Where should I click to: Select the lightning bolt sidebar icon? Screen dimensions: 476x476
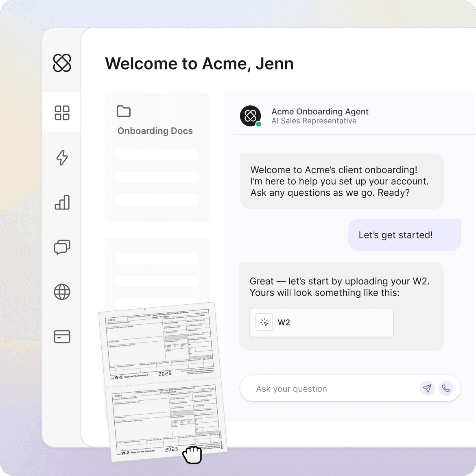[x=62, y=157]
